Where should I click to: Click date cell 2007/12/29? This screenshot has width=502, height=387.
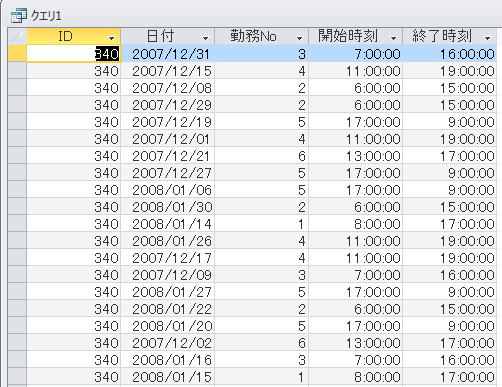pos(168,105)
